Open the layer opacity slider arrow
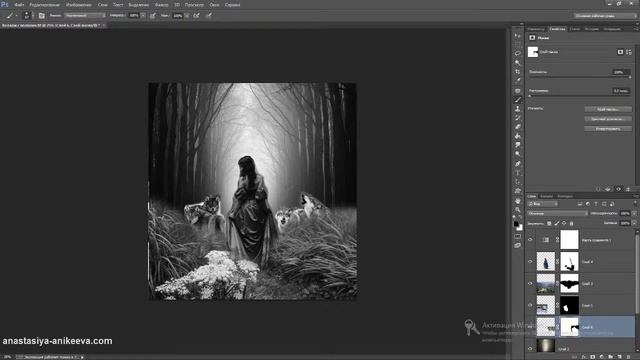This screenshot has height=360, width=640. (x=634, y=213)
